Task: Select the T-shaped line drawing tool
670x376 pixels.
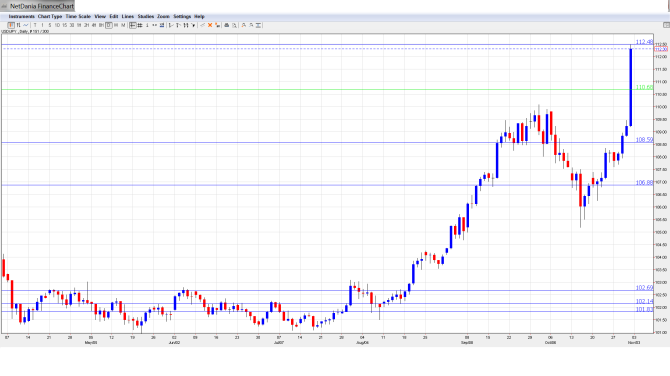Action: (179, 25)
